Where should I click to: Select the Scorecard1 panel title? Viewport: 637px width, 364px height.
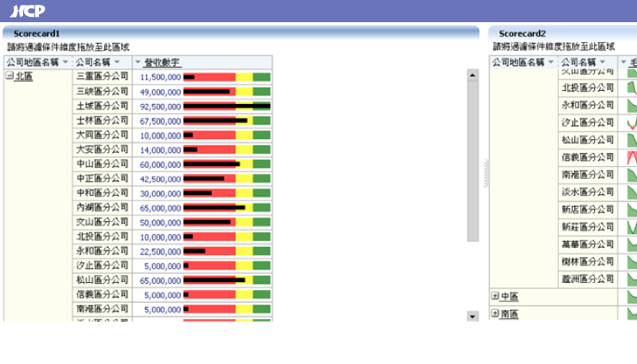(37, 34)
